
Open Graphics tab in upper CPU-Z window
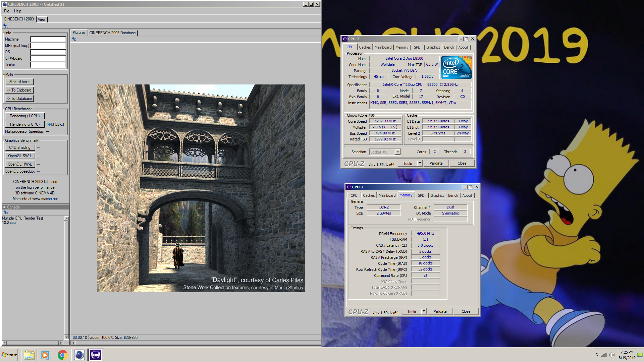pyautogui.click(x=433, y=47)
